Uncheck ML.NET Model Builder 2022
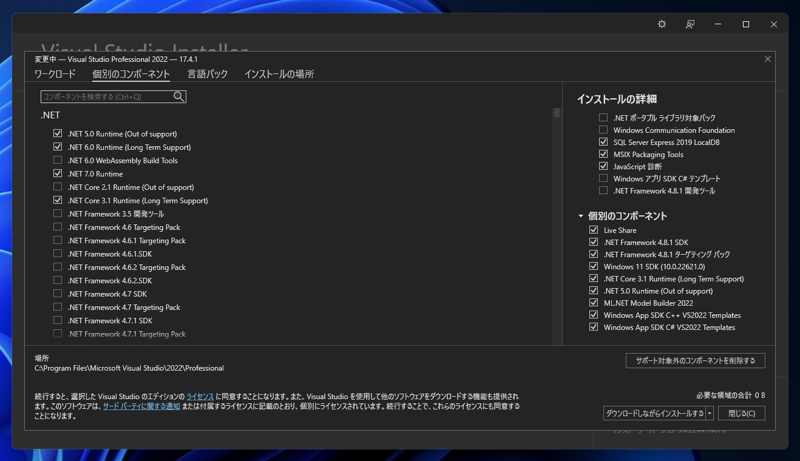Screen dimensions: 800x461 click(x=593, y=303)
